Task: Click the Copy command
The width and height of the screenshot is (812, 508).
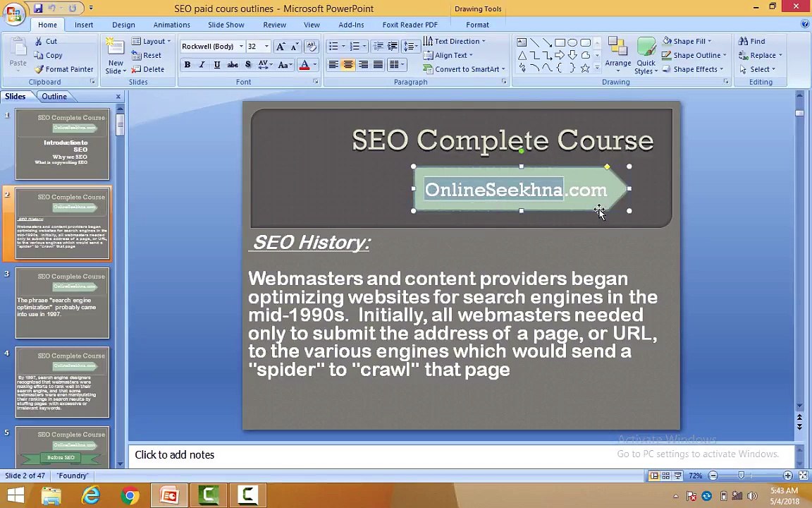Action: click(48, 55)
